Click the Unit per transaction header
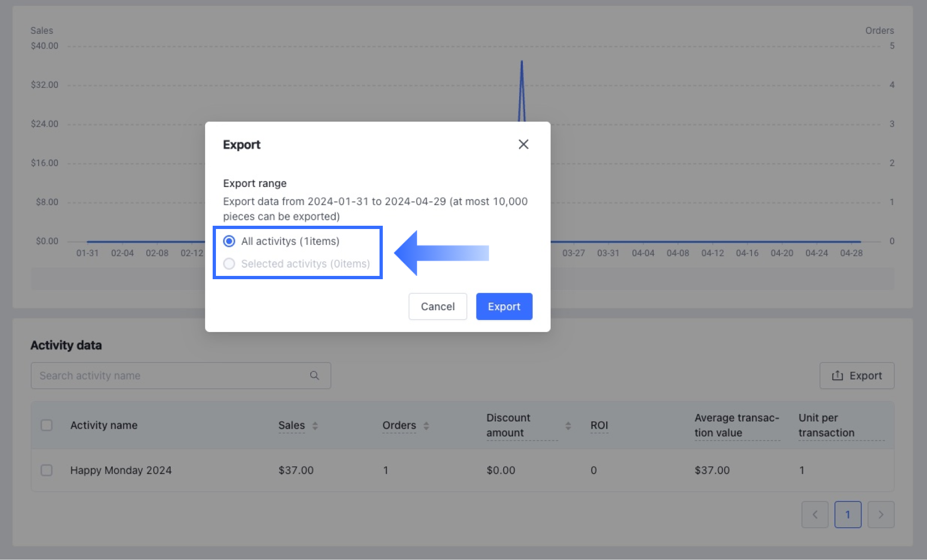 (x=826, y=425)
